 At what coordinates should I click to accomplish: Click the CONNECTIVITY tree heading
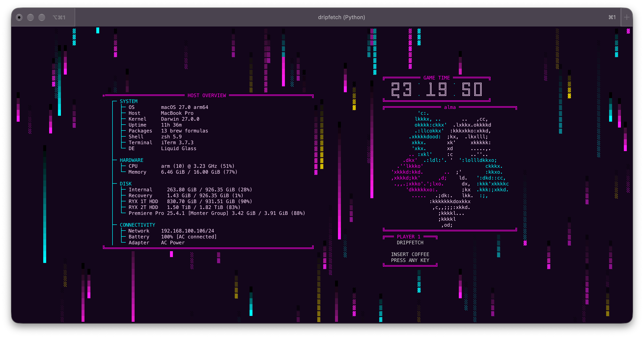click(x=138, y=225)
